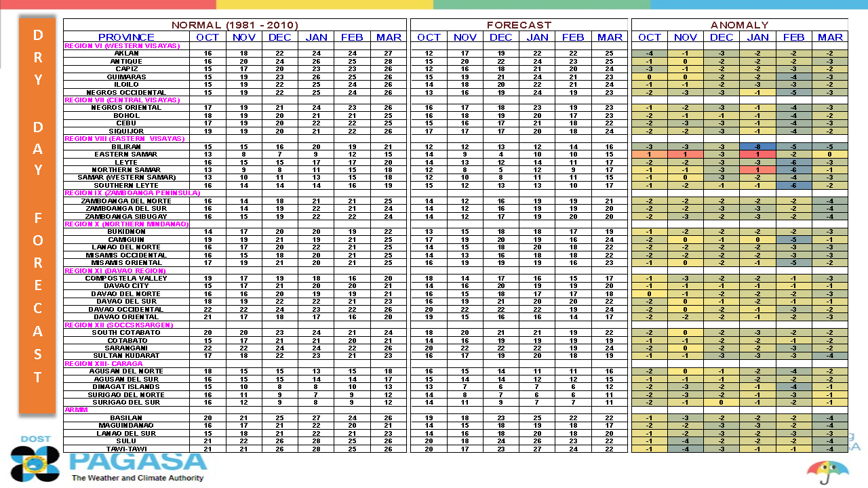Click REGION IX (ZAMBOANGA PENINSULA) label
This screenshot has height=488, width=868.
(x=132, y=192)
